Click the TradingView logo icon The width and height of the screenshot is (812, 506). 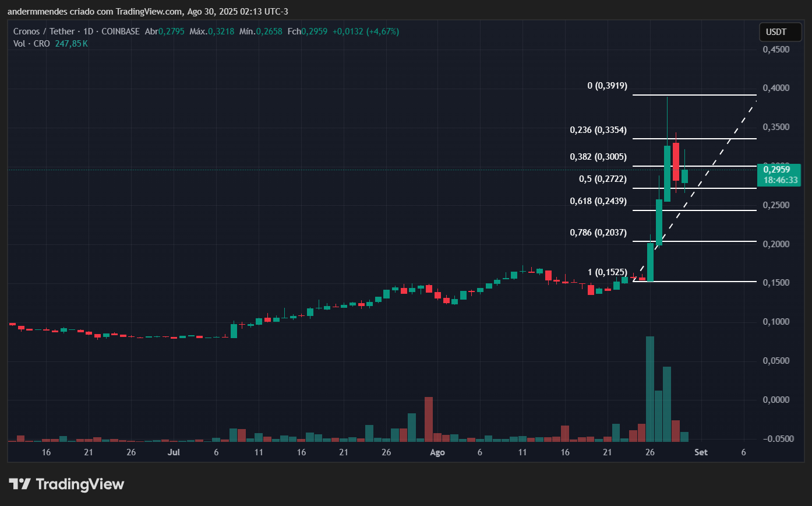20,484
